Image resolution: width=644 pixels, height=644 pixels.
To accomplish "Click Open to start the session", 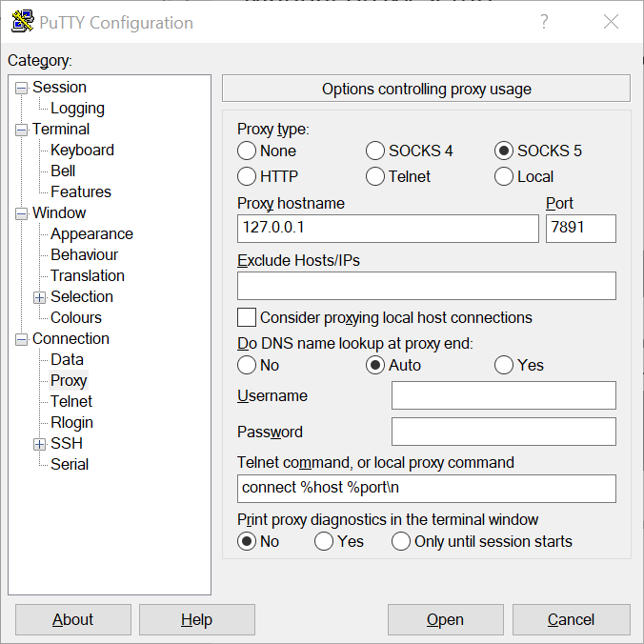I will coord(445,619).
